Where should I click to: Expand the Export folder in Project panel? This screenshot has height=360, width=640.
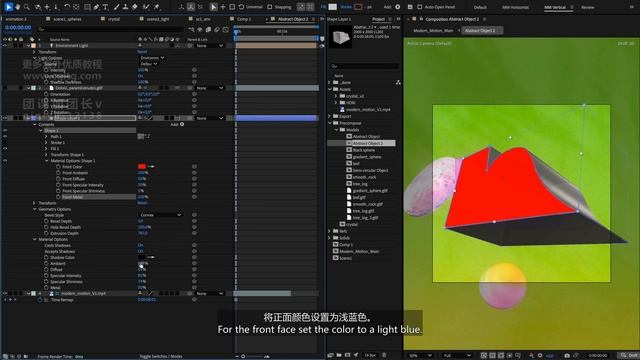(330, 116)
